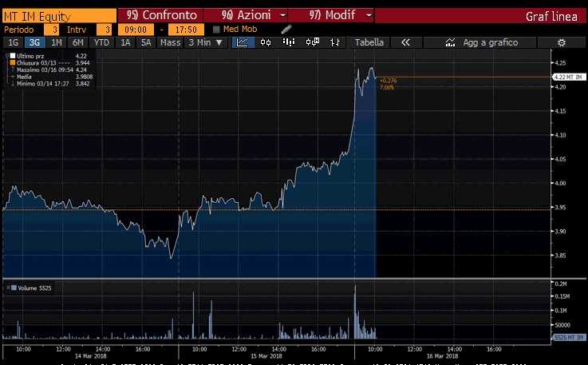588x365 pixels.
Task: Edit the 17:50 end time field
Action: click(x=186, y=30)
